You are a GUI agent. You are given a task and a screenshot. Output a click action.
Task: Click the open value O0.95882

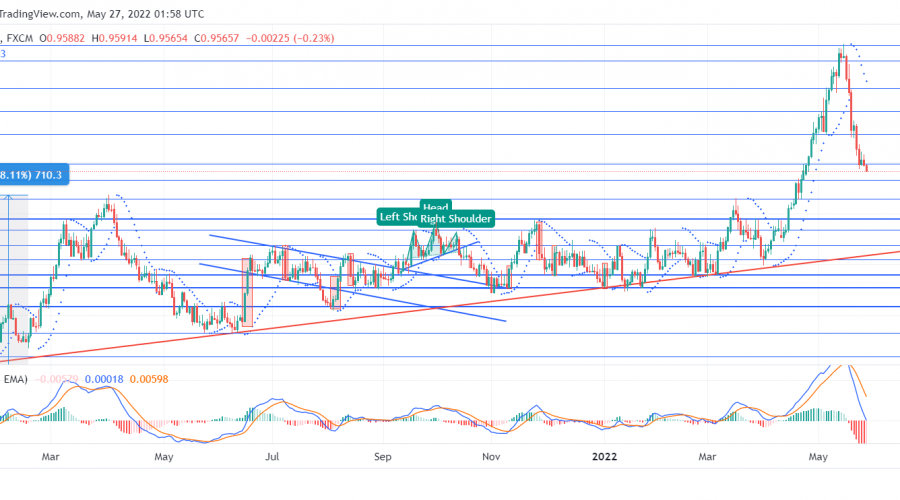point(62,38)
